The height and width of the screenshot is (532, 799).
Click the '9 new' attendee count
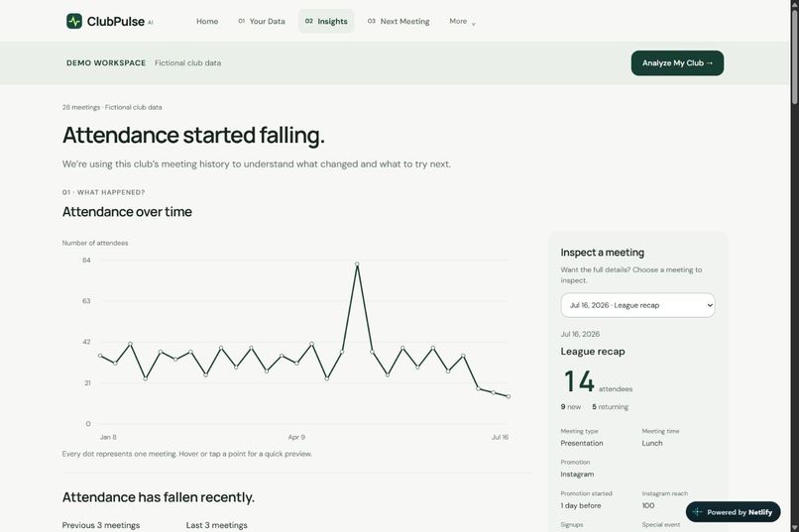571,407
